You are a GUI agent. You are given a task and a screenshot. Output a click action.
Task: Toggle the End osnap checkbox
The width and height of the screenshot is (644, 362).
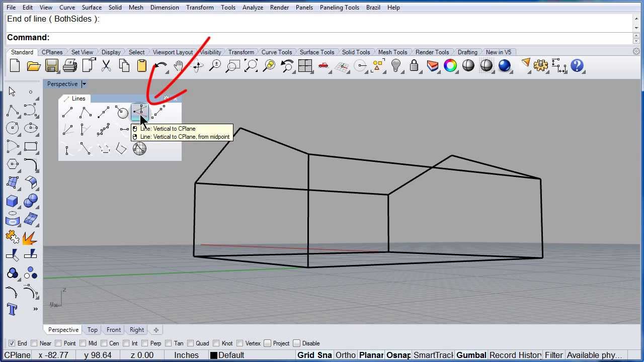12,343
